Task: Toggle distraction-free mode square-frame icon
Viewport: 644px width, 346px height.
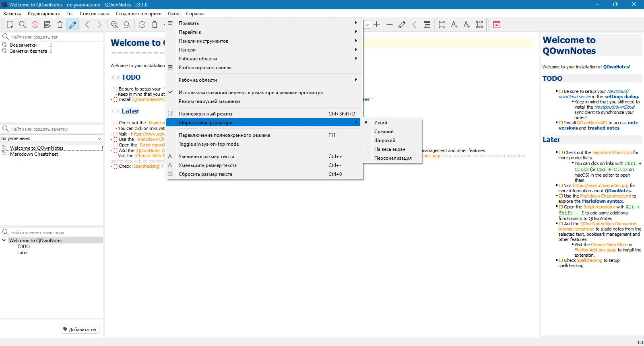Action: point(442,25)
